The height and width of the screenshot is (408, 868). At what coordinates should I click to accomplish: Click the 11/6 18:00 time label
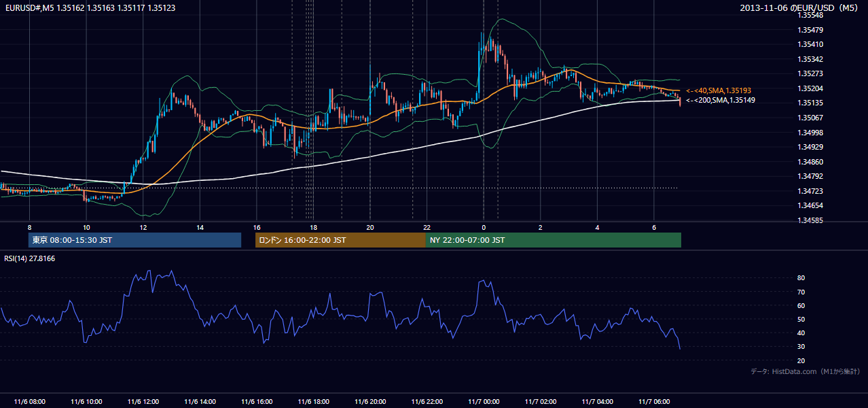[313, 402]
